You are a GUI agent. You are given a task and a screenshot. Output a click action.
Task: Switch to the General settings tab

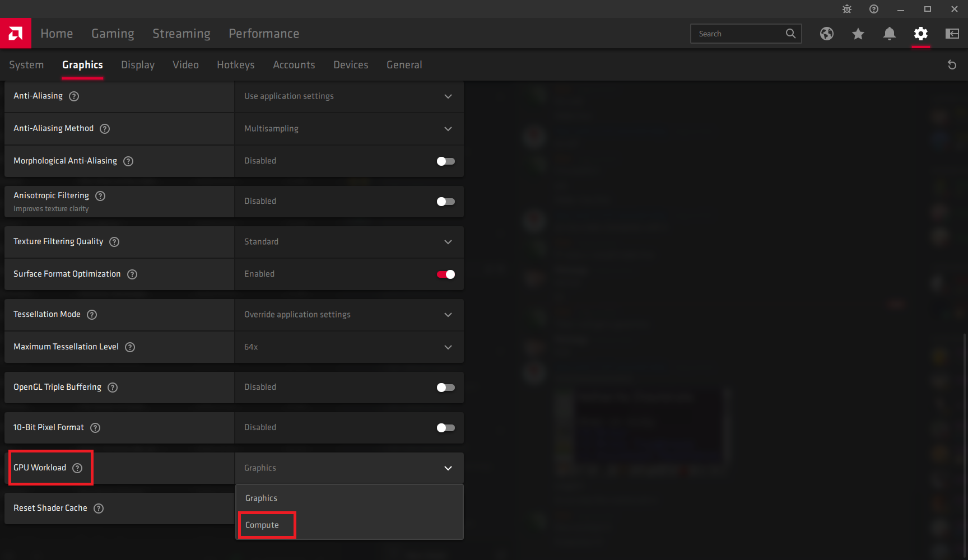(x=404, y=65)
